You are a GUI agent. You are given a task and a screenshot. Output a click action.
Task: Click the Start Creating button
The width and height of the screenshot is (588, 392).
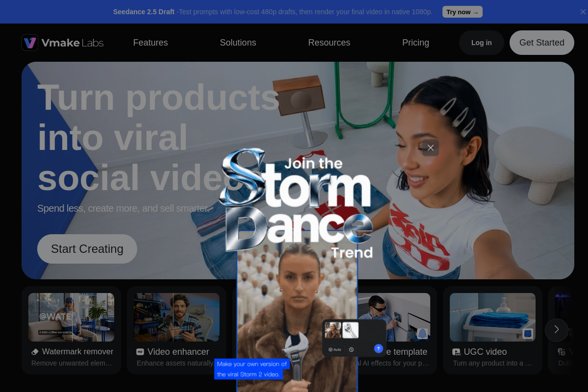tap(87, 249)
